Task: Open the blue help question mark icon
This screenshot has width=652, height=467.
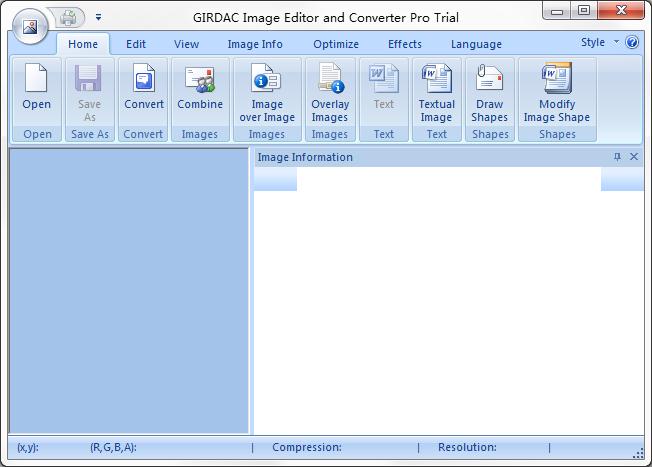Action: [x=632, y=42]
